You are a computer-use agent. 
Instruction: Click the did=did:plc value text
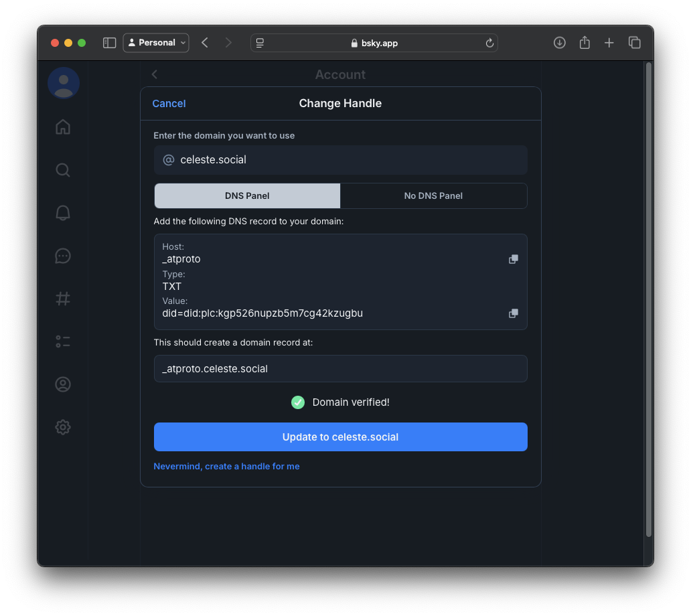(262, 313)
